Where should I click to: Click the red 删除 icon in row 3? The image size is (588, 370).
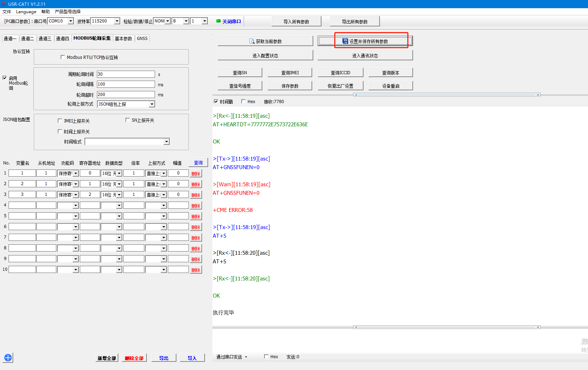pos(196,195)
